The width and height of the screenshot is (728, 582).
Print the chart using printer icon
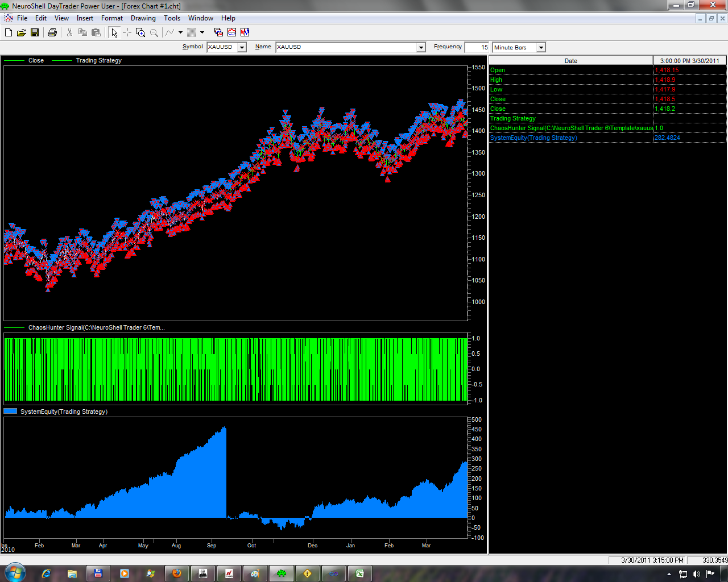click(52, 32)
